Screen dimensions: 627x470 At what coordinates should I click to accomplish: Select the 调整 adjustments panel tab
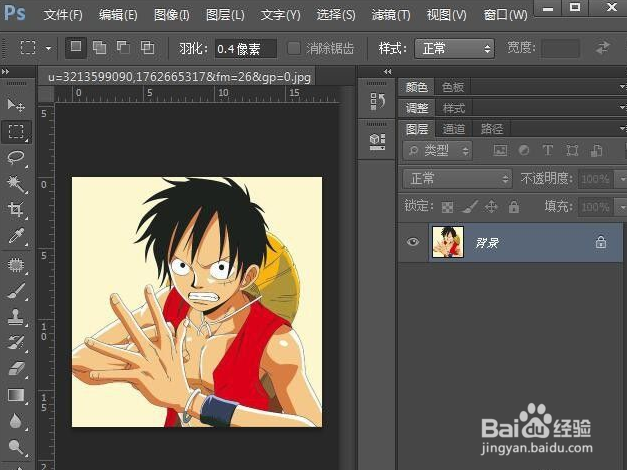pos(417,108)
